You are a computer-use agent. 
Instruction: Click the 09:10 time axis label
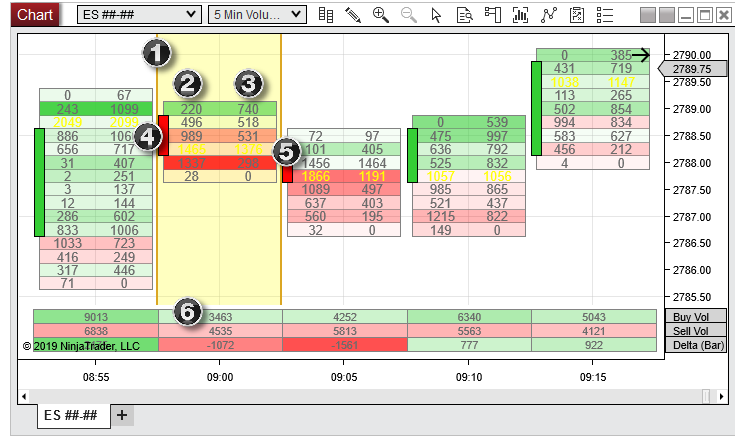(x=469, y=377)
